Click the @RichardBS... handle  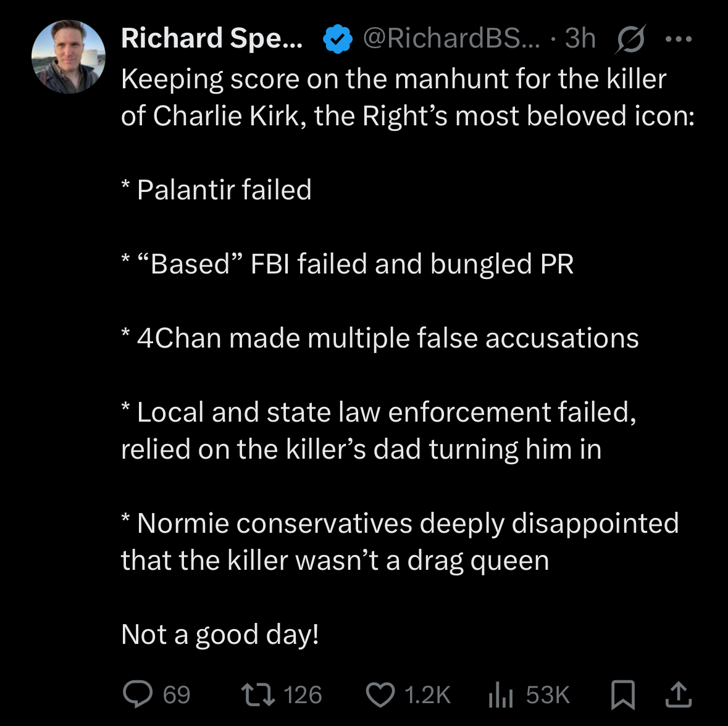tap(451, 38)
